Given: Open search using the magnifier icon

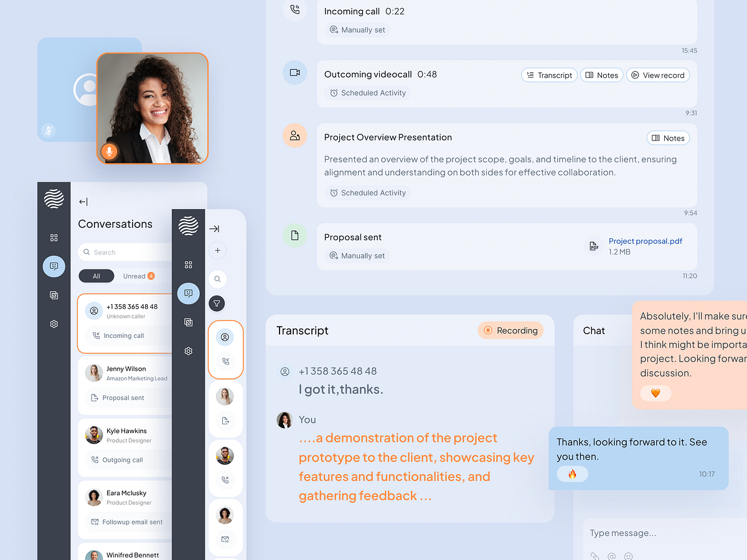Looking at the screenshot, I should coord(217,279).
